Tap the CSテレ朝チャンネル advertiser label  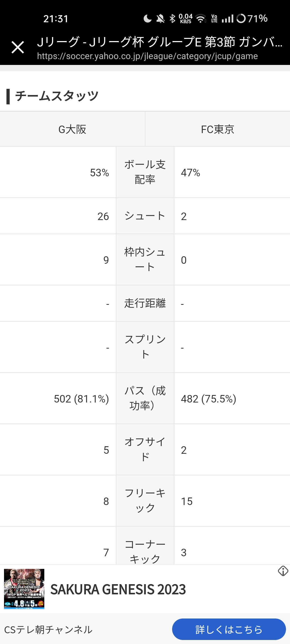coord(48,630)
